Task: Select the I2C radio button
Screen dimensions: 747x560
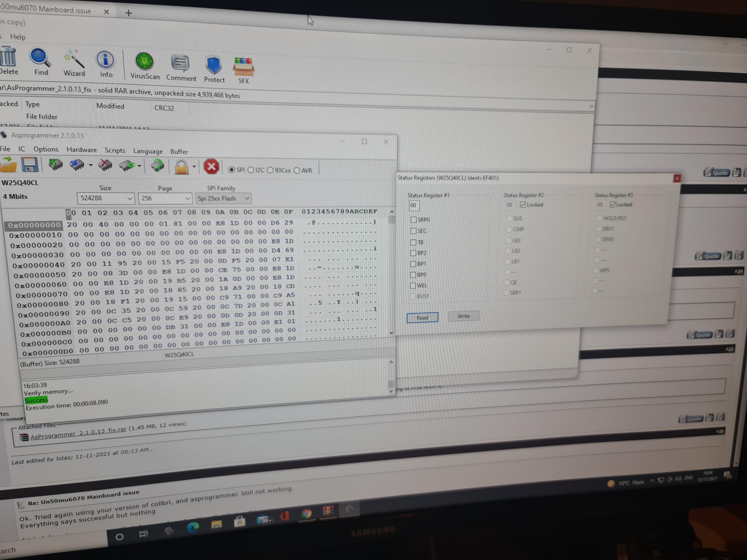Action: tap(251, 170)
